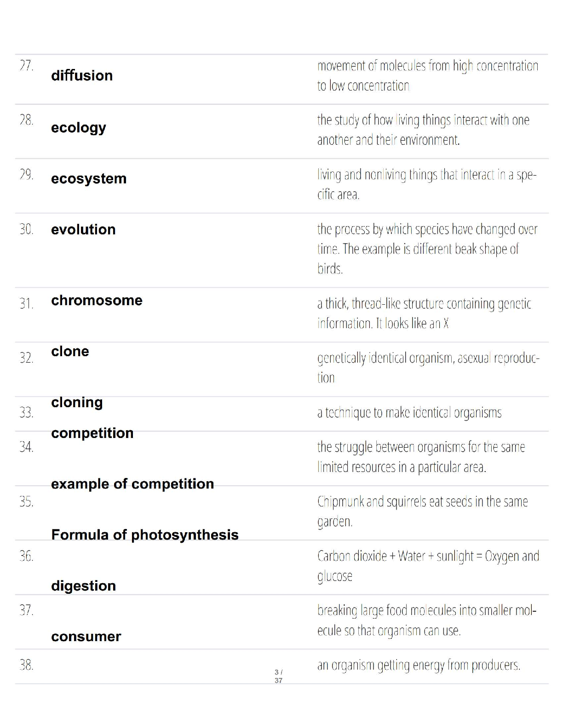Screen dimensions: 563x728
Task: Click the definition 'a technique to make identical organisms'
Action: [x=409, y=413]
